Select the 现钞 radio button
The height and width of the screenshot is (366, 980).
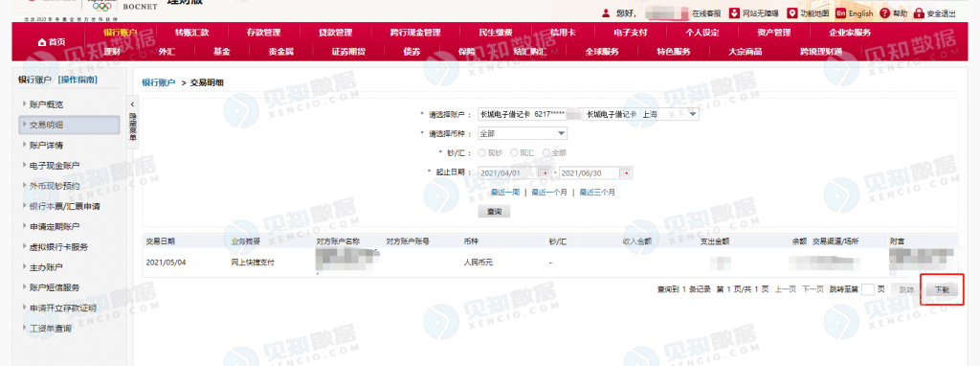[482, 152]
